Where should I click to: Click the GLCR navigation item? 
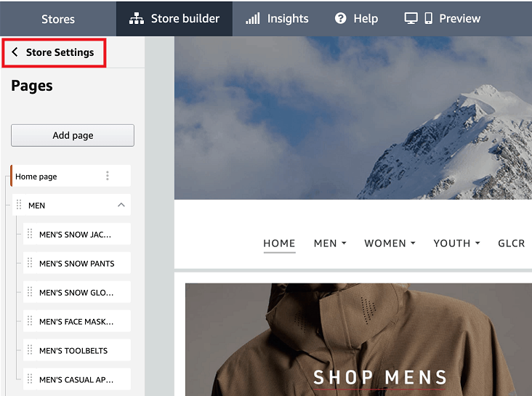512,243
